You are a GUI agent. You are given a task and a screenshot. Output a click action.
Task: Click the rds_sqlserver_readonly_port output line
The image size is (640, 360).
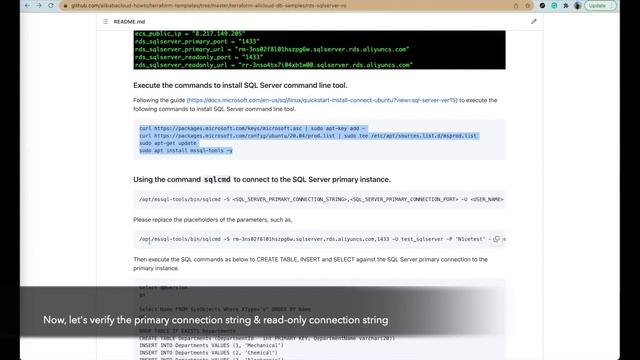199,57
